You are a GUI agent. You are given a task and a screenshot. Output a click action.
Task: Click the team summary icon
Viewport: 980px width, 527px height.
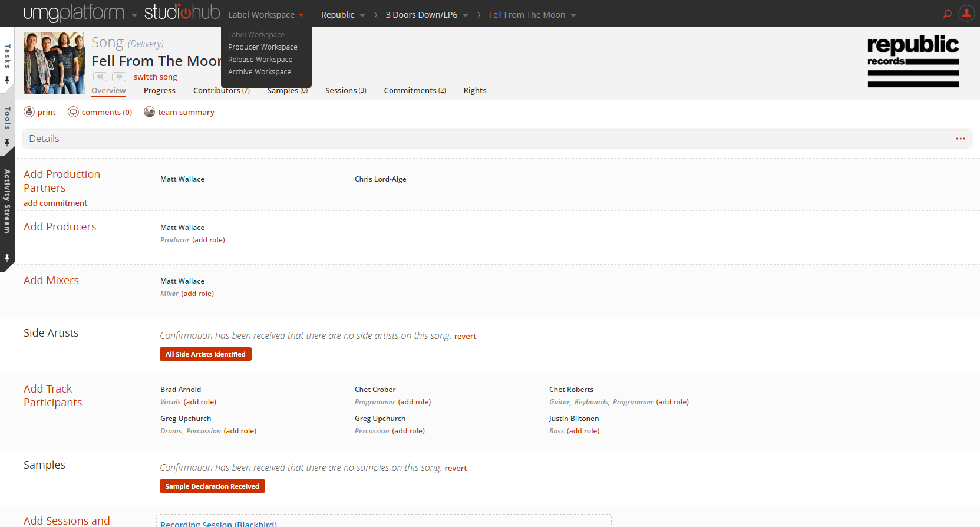click(150, 112)
